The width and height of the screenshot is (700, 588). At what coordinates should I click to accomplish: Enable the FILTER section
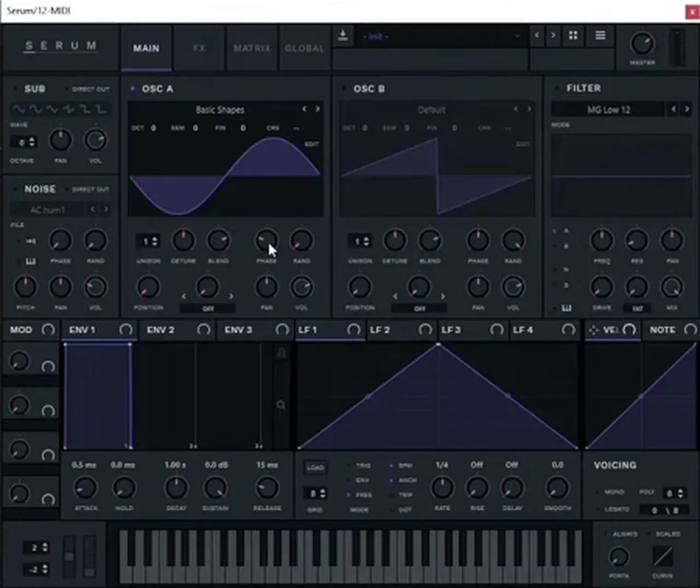[x=556, y=88]
